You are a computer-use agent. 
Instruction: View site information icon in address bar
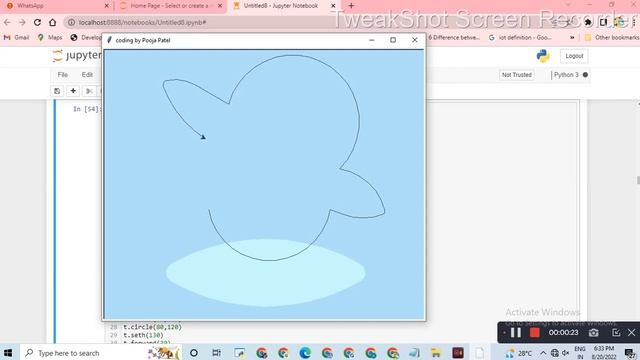tap(71, 22)
